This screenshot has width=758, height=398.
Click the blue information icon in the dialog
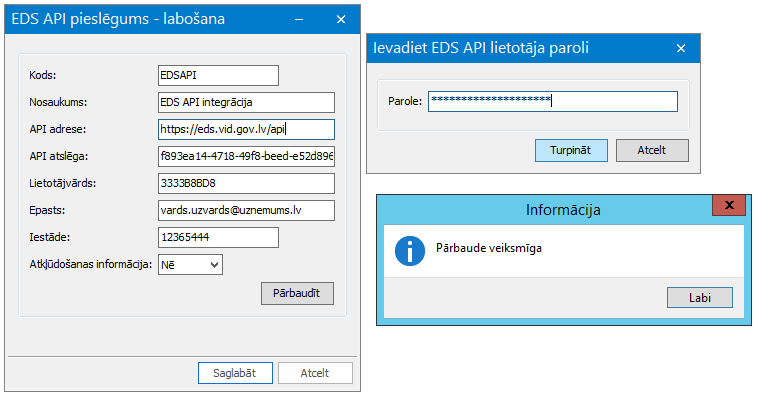(409, 251)
